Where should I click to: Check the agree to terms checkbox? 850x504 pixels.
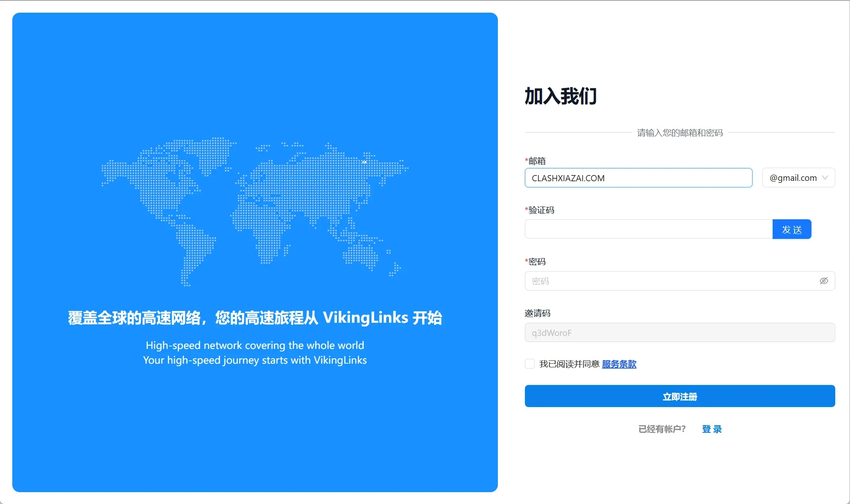pos(530,364)
